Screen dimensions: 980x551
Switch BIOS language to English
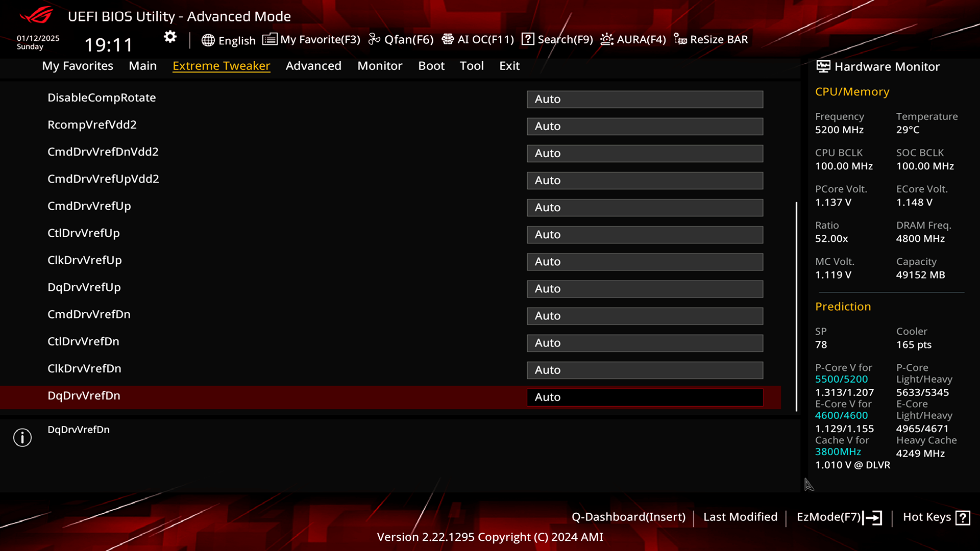pos(228,39)
